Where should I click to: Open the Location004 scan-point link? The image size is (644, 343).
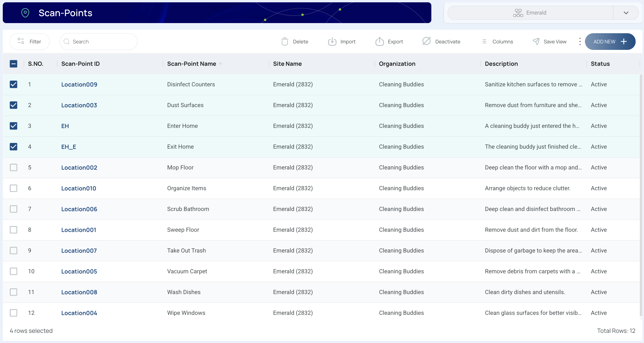click(79, 313)
